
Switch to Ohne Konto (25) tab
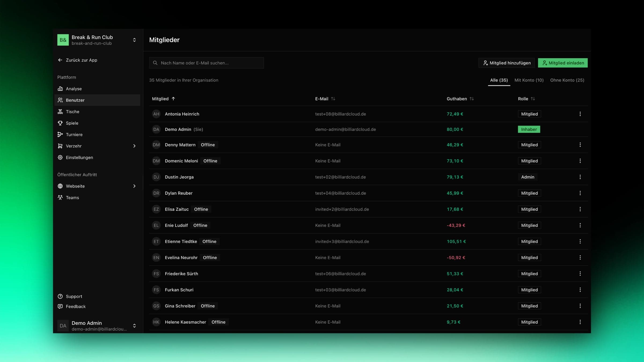tap(567, 80)
